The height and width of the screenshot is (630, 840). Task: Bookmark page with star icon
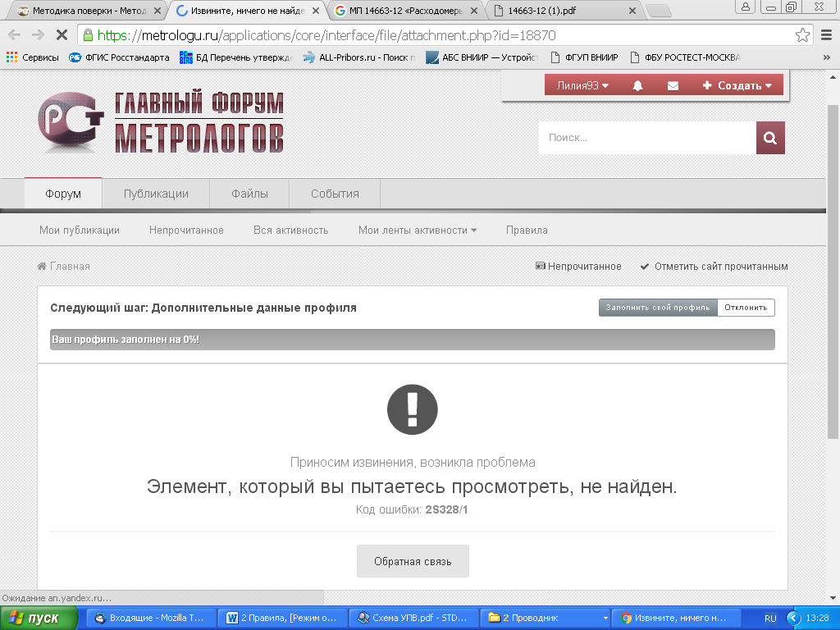[802, 35]
